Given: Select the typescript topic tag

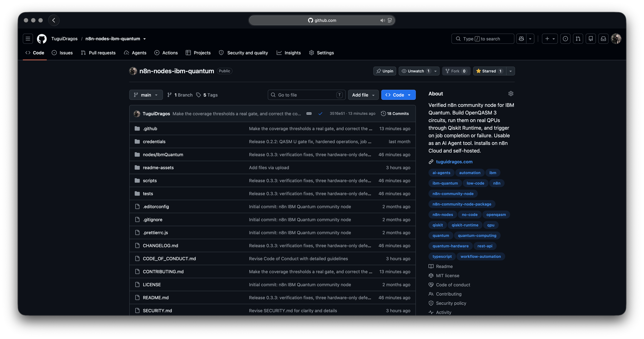Looking at the screenshot, I should 442,257.
